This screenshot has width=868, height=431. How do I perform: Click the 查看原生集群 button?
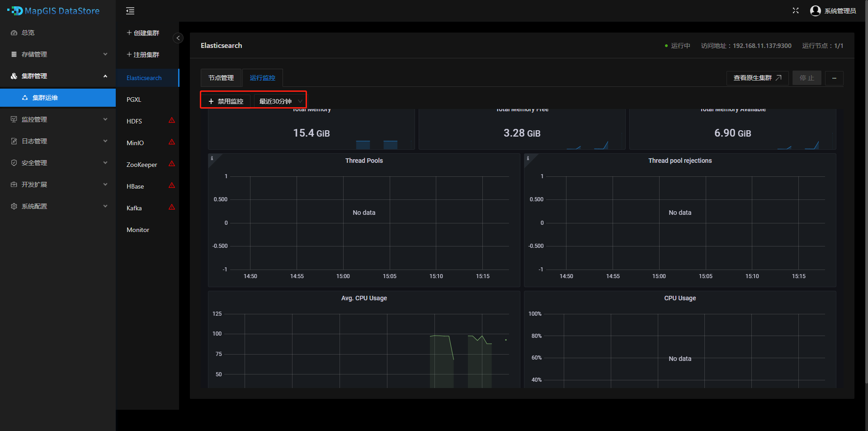click(x=757, y=78)
